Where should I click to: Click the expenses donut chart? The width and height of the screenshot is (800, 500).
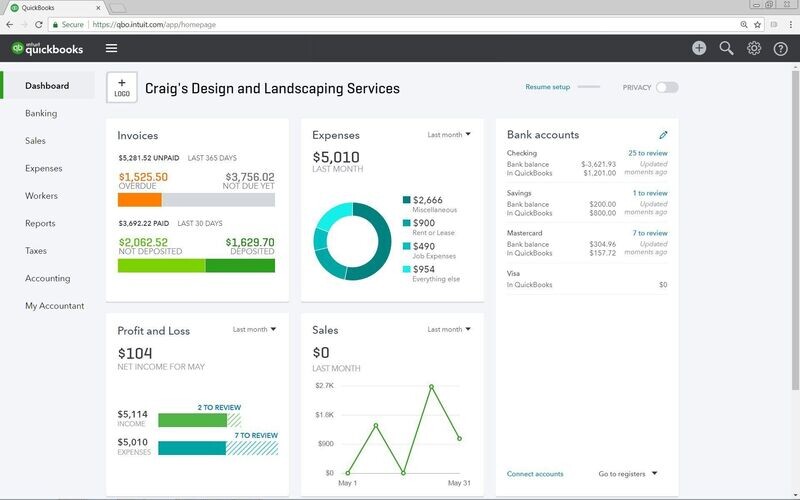coord(353,241)
